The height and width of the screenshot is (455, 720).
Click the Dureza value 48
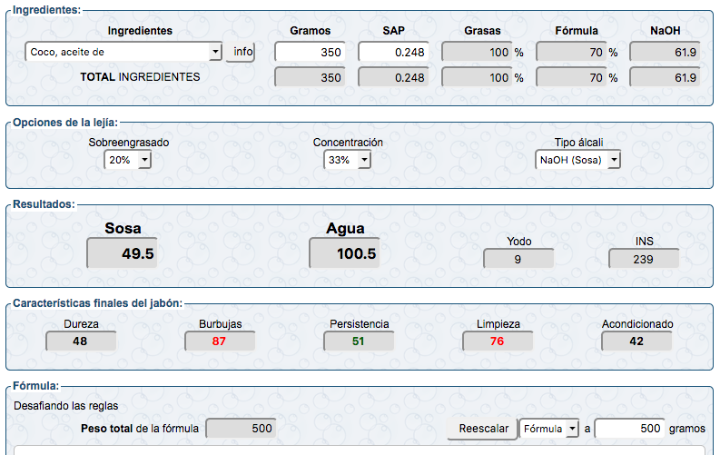pos(81,341)
